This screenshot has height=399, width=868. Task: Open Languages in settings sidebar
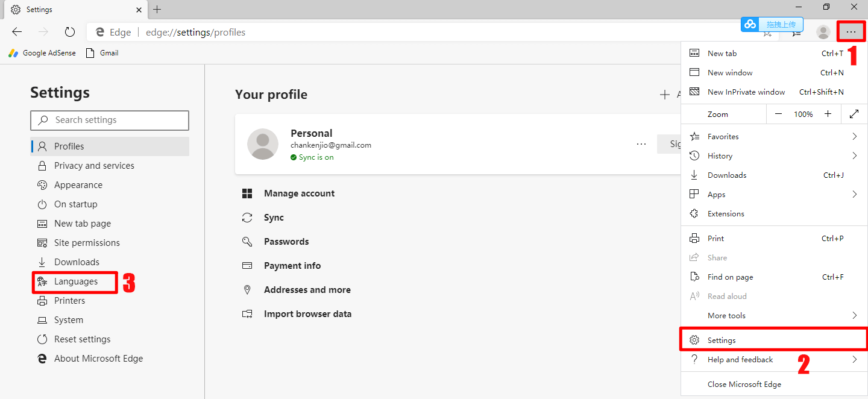[75, 281]
